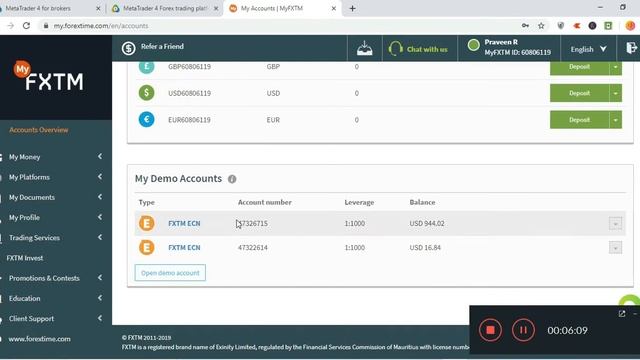
Task: Click Open demo account button
Action: [170, 273]
